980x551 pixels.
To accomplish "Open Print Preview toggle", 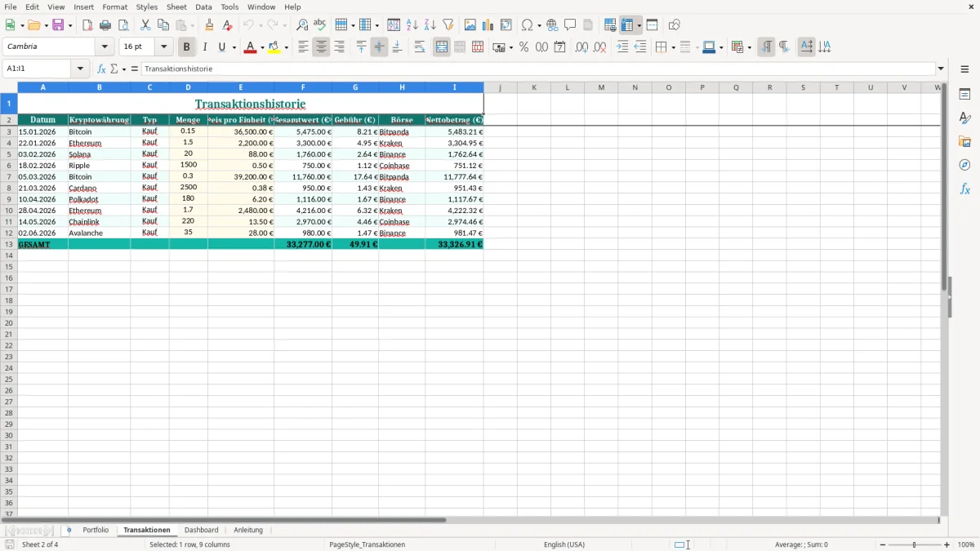I will (x=123, y=25).
